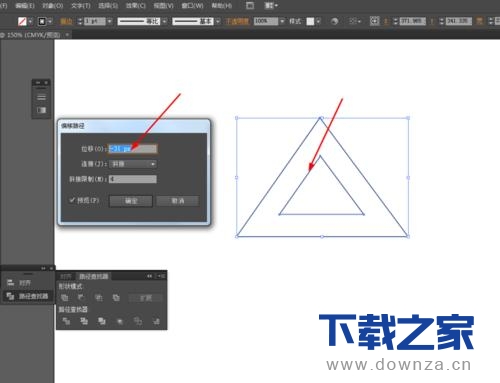The image size is (500, 383).
Task: Click the Minus Back pathfinder icon
Action: [x=156, y=321]
